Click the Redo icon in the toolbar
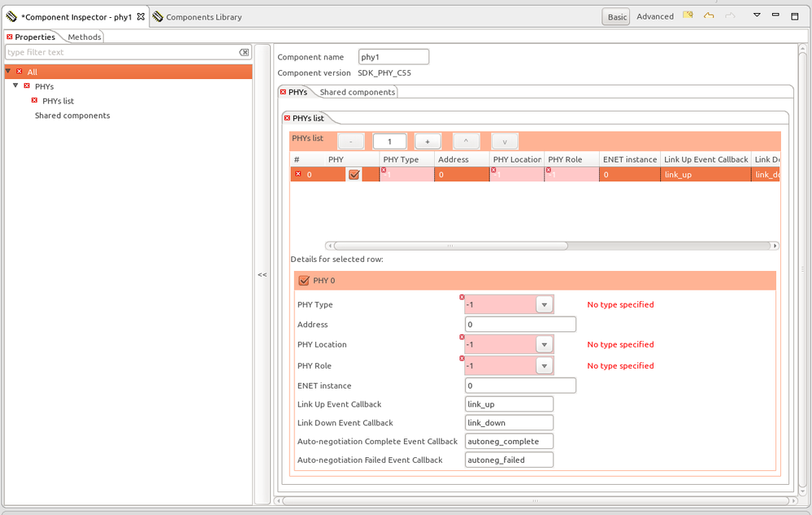The width and height of the screenshot is (812, 515). point(729,16)
